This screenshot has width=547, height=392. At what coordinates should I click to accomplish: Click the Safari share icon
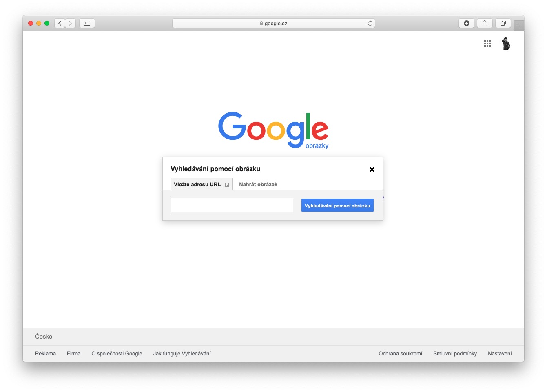[485, 23]
